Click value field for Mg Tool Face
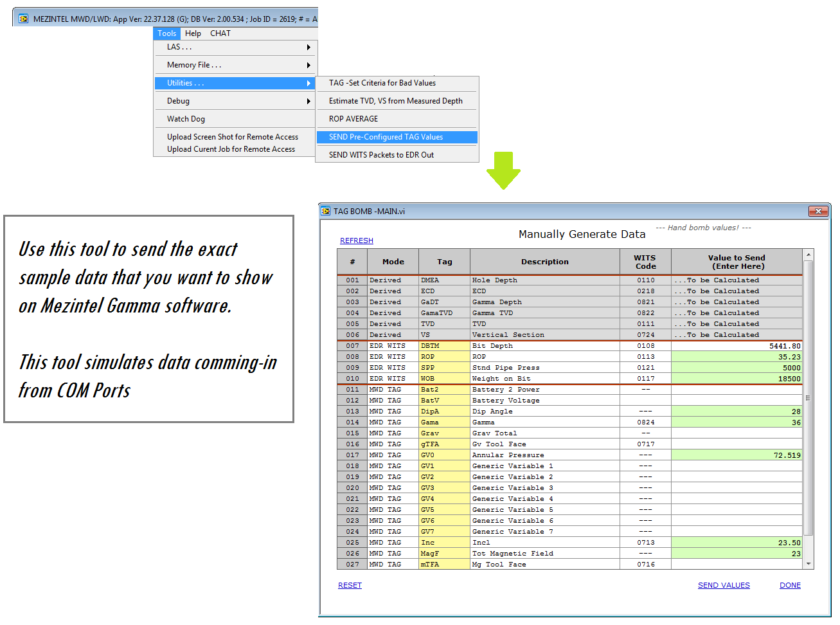Screen dimensions: 840x625 pyautogui.click(x=737, y=565)
